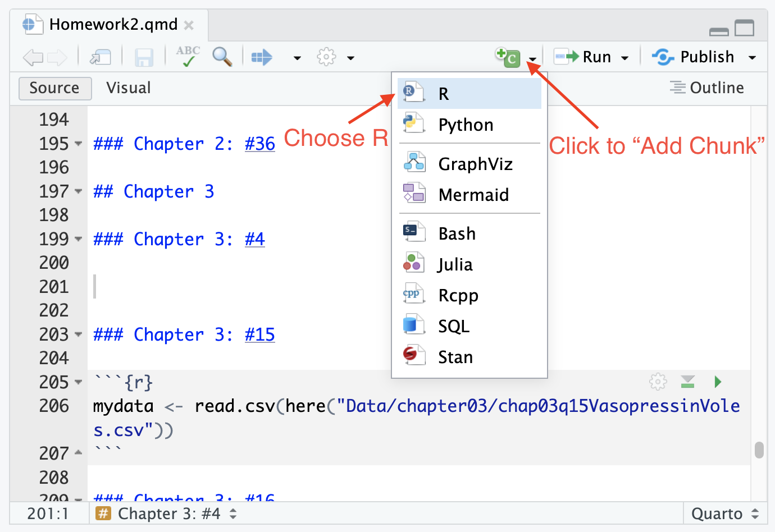The width and height of the screenshot is (775, 532).
Task: Choose Python from the chunk menu
Action: [469, 124]
